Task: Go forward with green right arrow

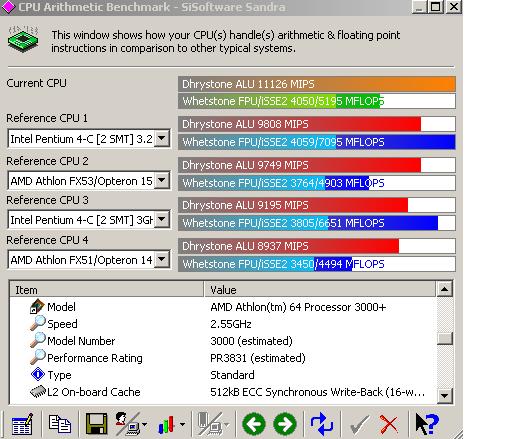Action: pyautogui.click(x=285, y=424)
